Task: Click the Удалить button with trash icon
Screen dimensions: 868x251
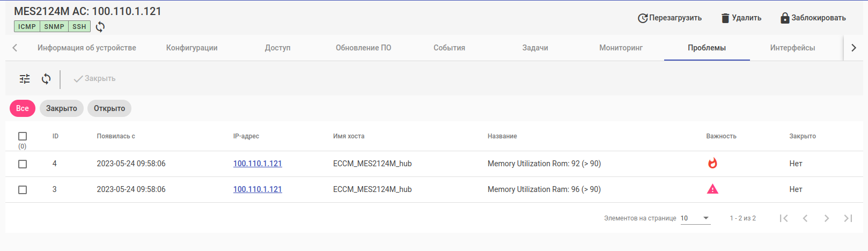Action: tap(741, 18)
